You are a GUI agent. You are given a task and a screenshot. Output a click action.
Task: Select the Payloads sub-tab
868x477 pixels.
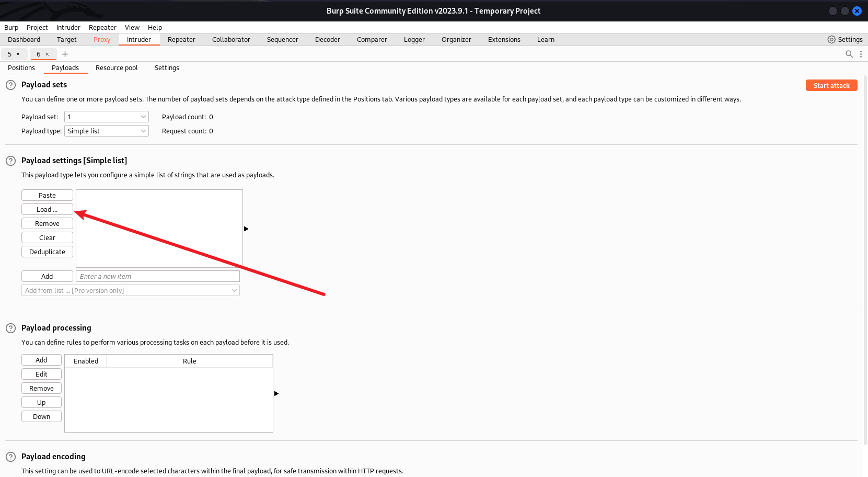tap(65, 67)
